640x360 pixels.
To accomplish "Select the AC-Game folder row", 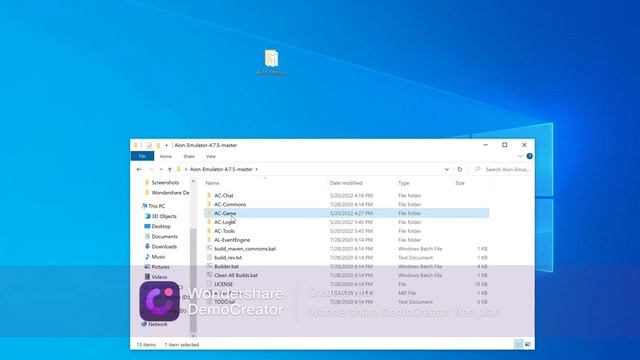I will 347,213.
